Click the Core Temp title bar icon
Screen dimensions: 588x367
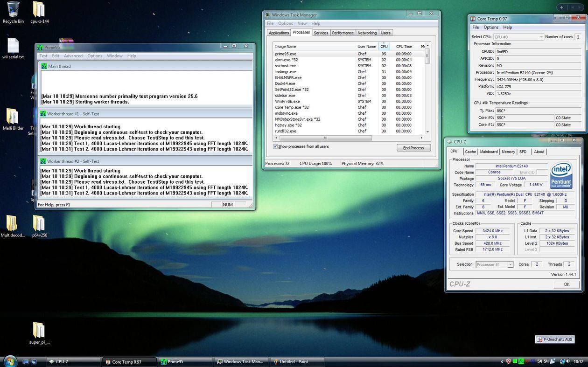[473, 19]
